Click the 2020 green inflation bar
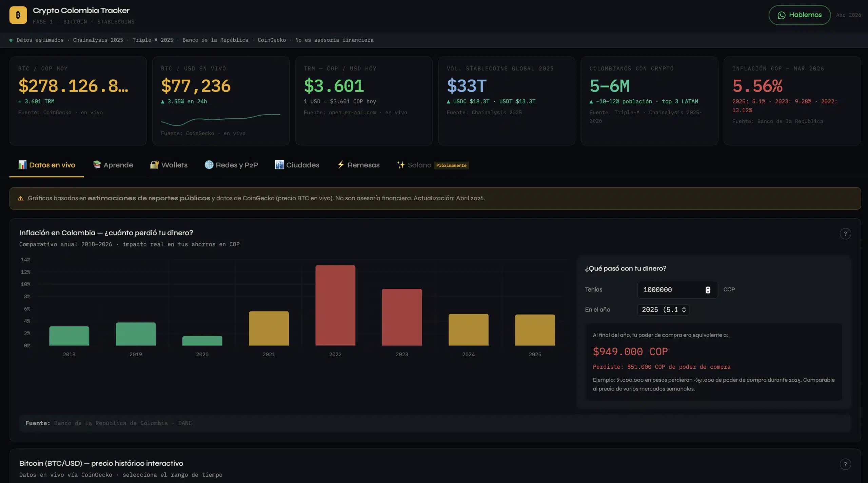 click(202, 341)
